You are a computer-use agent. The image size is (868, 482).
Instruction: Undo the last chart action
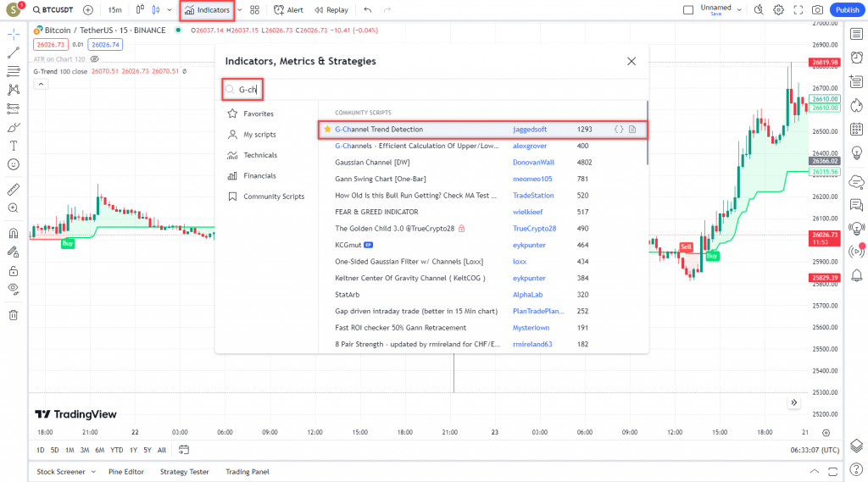coord(368,10)
